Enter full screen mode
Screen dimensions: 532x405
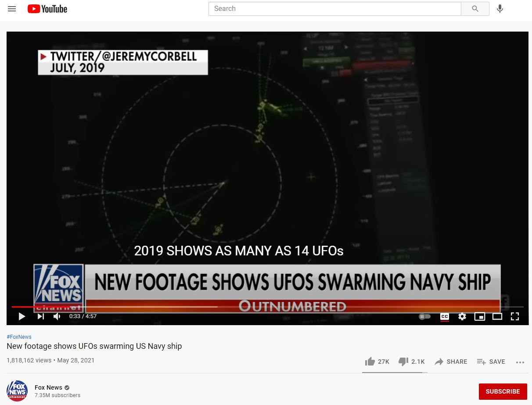[x=515, y=316]
